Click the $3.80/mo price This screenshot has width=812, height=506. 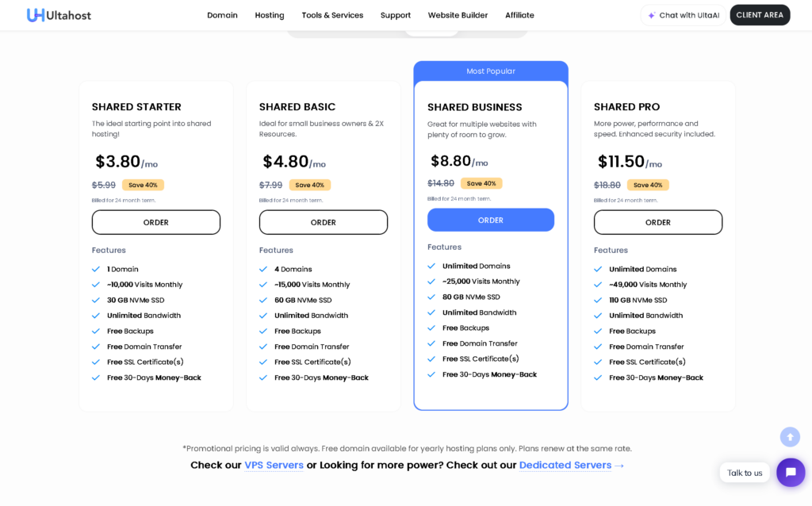pyautogui.click(x=126, y=162)
